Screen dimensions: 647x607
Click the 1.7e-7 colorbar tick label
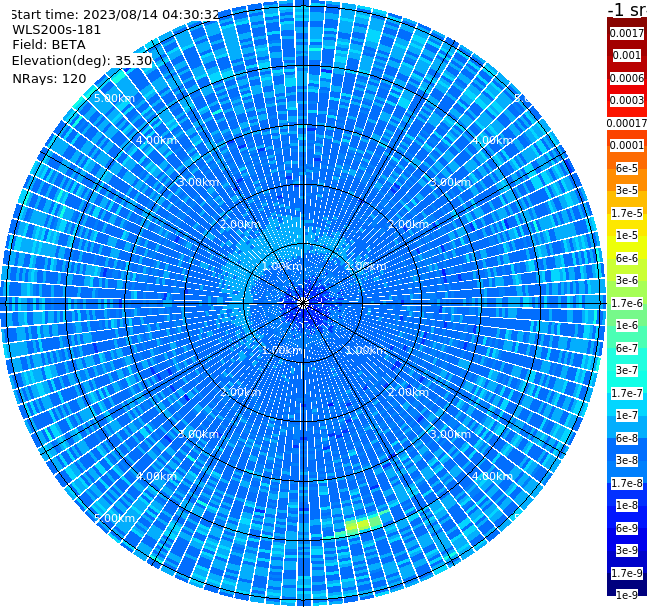pos(627,393)
